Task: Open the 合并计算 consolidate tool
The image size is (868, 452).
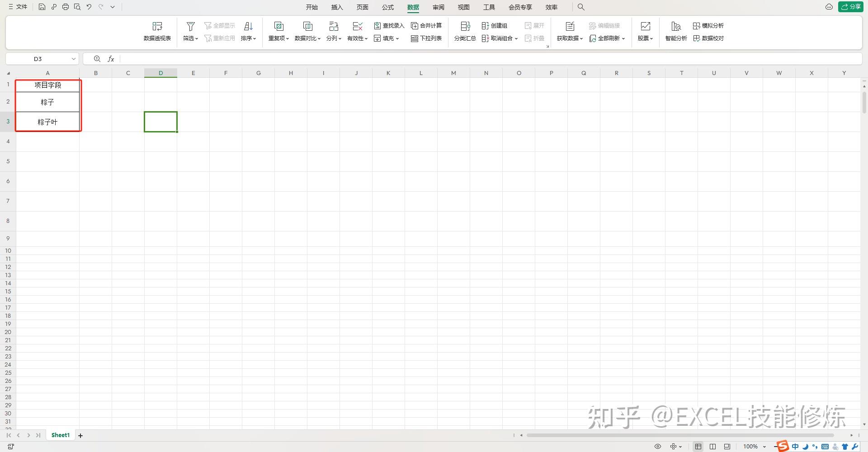Action: 427,26
